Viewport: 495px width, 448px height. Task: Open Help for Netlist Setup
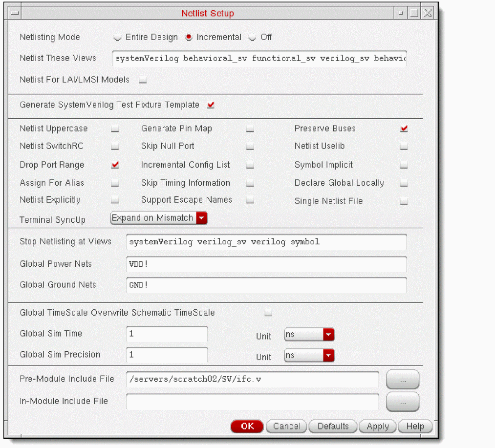pos(415,427)
